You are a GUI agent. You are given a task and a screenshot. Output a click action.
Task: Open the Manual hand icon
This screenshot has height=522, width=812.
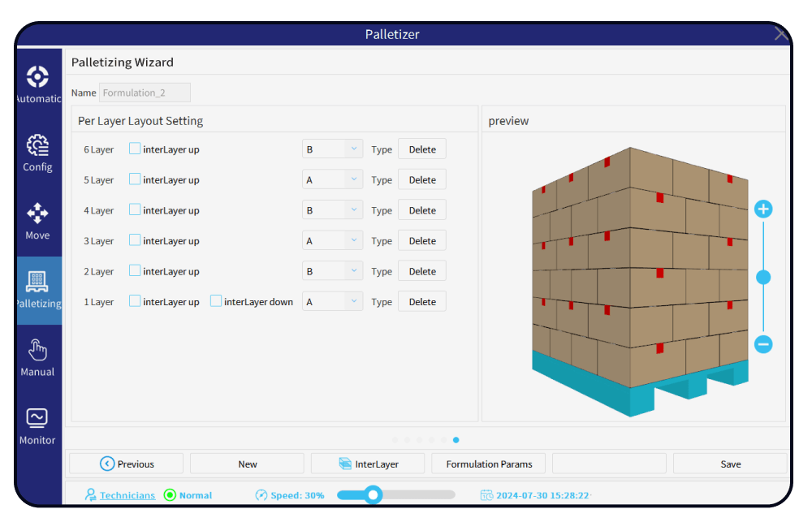click(37, 350)
